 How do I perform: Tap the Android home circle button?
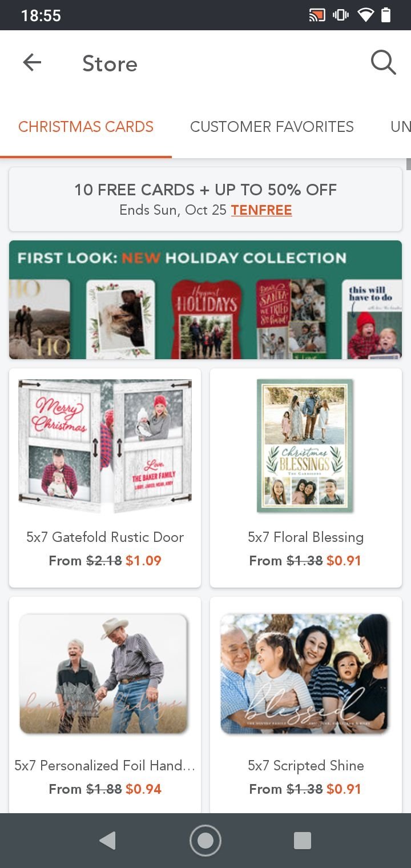pyautogui.click(x=205, y=840)
